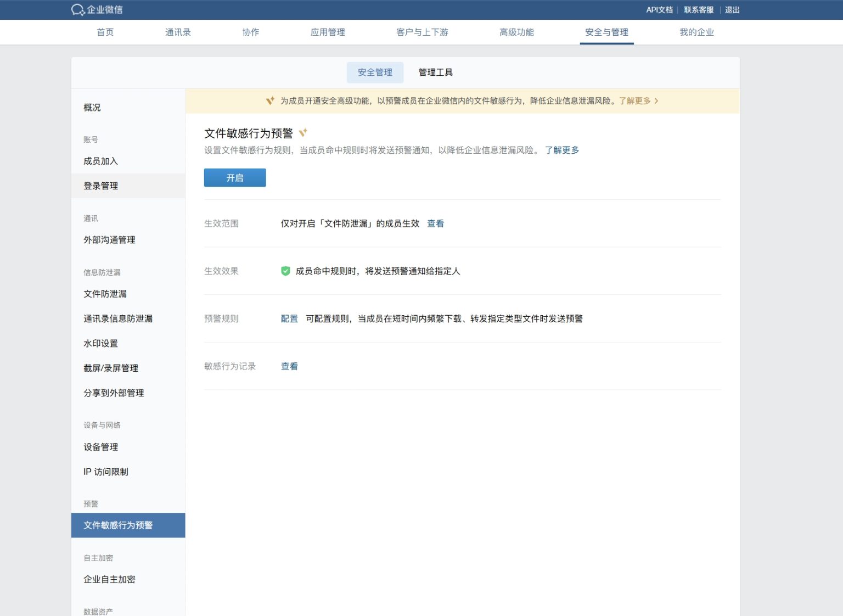843x616 pixels.
Task: Open 水印设置 in the sidebar
Action: 101,343
